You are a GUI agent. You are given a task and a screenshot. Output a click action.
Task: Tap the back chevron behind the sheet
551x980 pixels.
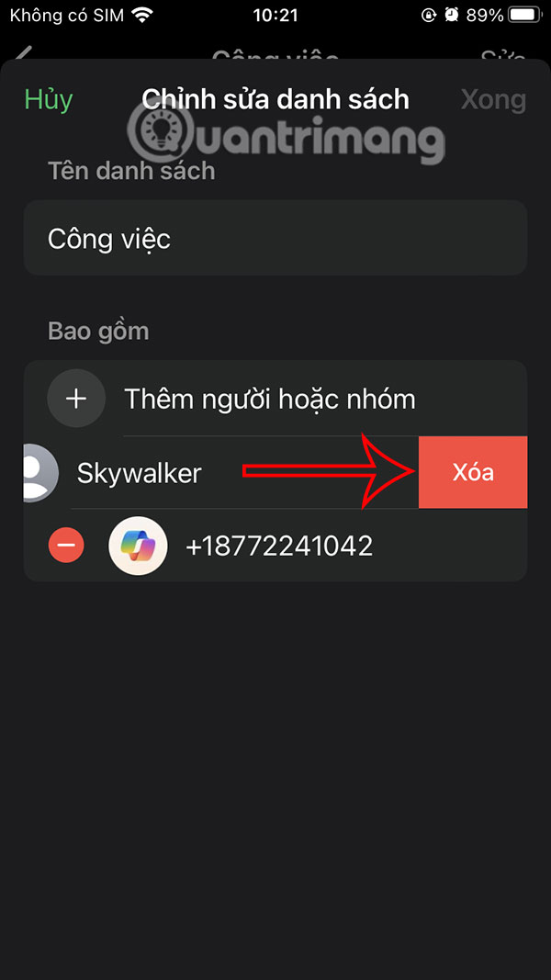tap(24, 55)
